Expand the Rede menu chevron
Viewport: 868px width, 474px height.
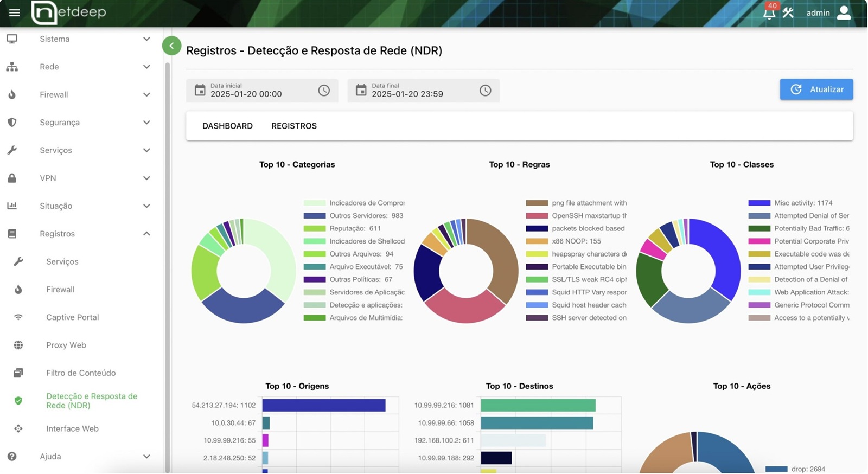(x=146, y=67)
